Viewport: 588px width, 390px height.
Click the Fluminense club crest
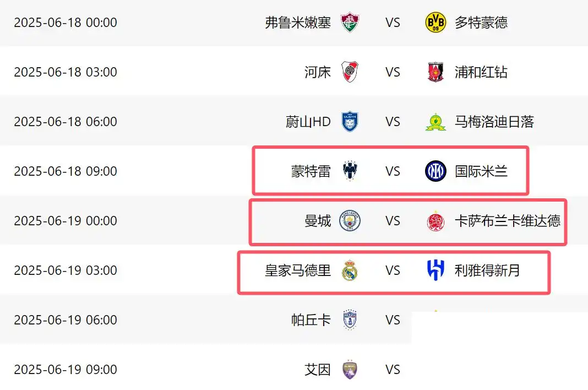[350, 23]
